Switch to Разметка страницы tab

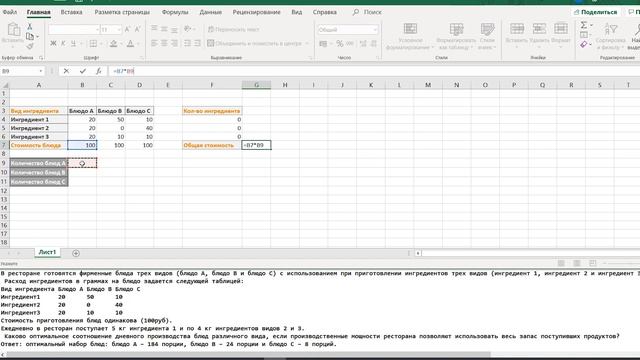click(x=122, y=12)
